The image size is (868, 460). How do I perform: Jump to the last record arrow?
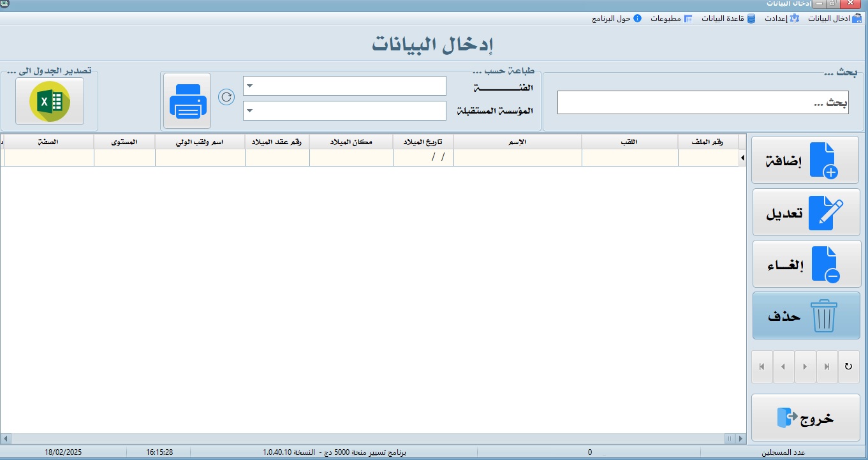(x=827, y=367)
